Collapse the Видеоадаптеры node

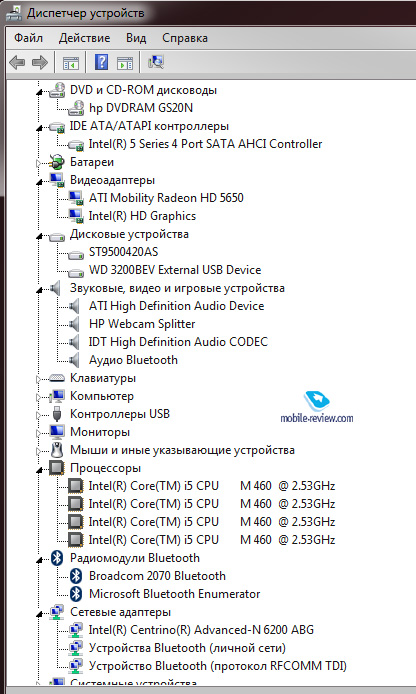40,181
